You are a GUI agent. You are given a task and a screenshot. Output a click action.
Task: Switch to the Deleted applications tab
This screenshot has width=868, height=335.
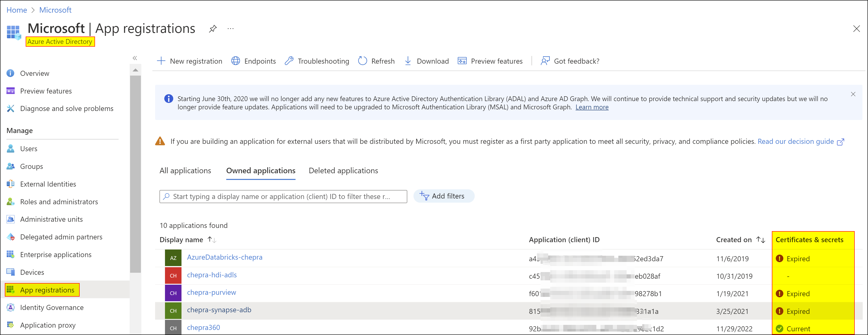click(343, 171)
